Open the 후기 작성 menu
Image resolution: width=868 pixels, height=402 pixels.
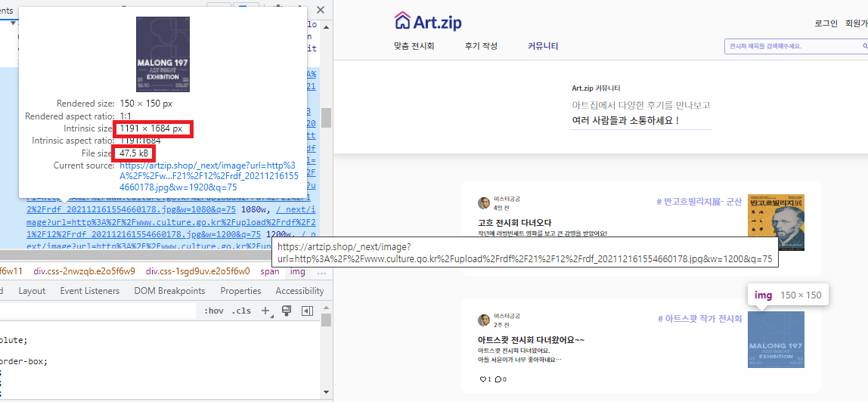[x=481, y=46]
